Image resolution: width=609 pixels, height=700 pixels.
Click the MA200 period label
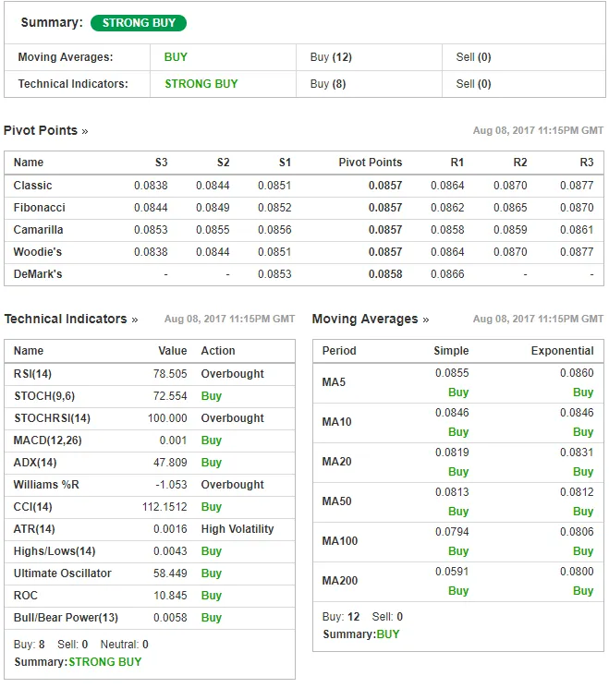pyautogui.click(x=340, y=581)
